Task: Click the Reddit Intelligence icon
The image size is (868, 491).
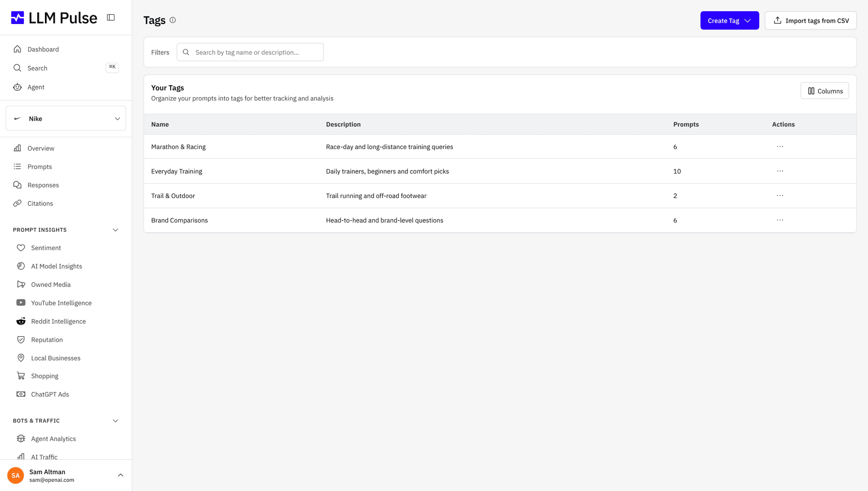Action: [21, 321]
